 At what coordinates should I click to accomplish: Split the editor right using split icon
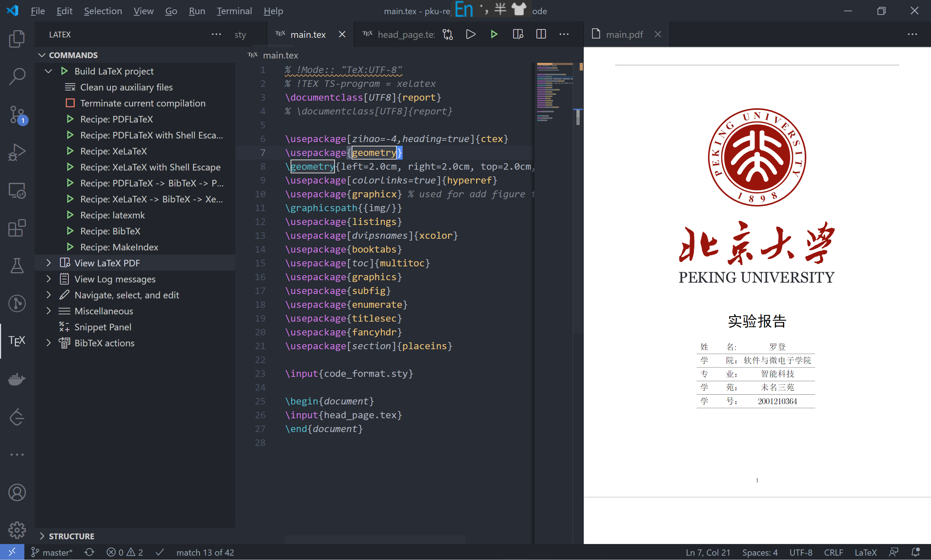pos(541,34)
